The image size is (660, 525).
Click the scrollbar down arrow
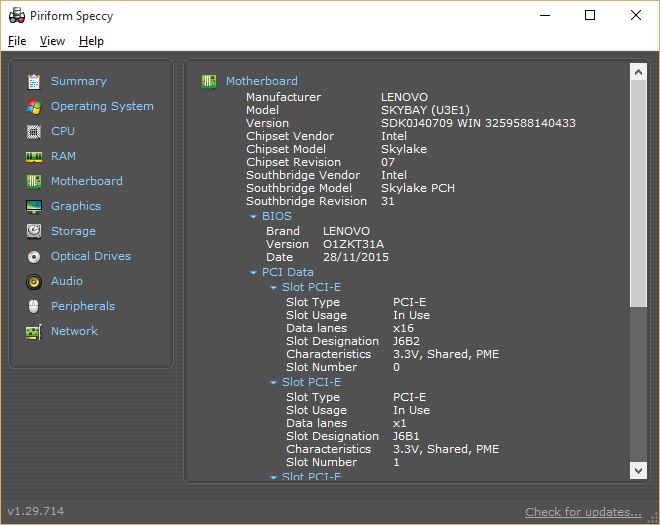click(638, 470)
